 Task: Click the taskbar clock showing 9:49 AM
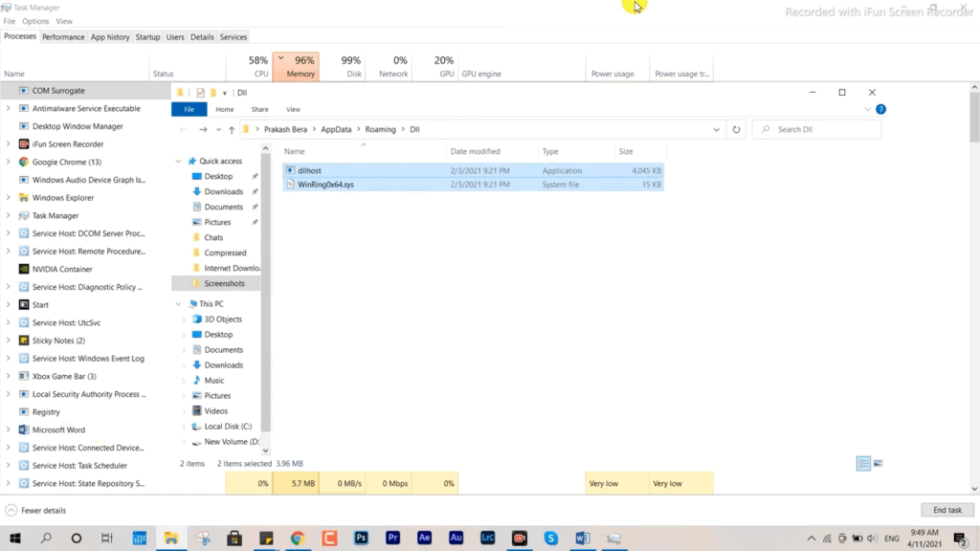point(924,538)
